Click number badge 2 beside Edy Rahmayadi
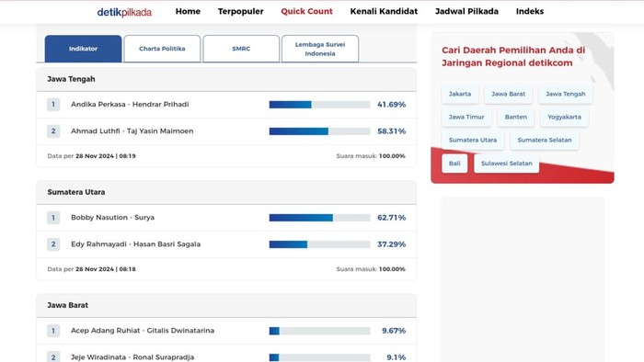 pyautogui.click(x=53, y=244)
